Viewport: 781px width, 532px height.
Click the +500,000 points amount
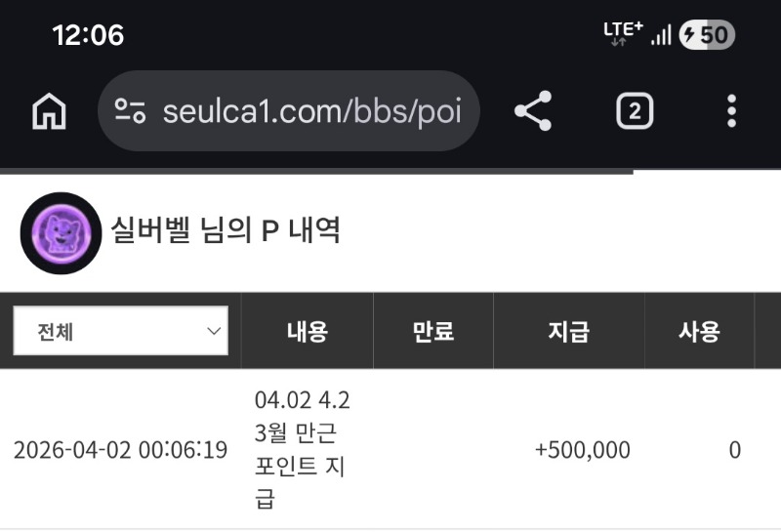point(582,450)
